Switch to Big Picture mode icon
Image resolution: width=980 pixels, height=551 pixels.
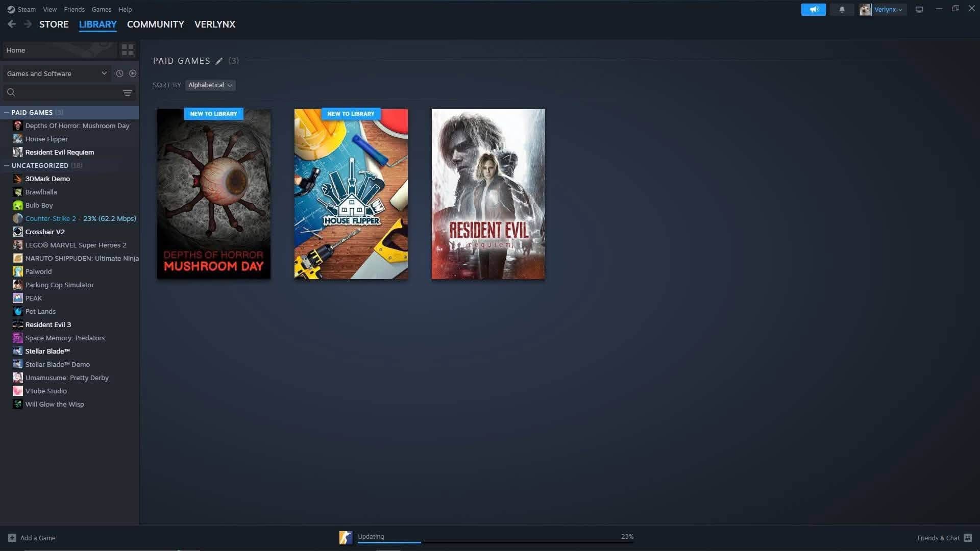coord(919,9)
